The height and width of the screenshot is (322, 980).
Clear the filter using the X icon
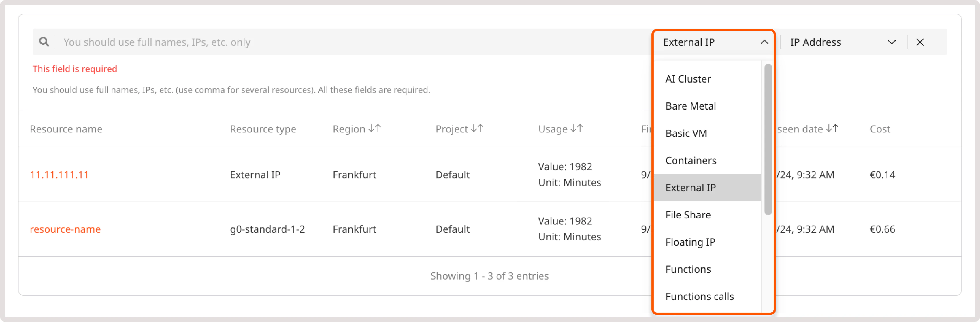pos(920,42)
